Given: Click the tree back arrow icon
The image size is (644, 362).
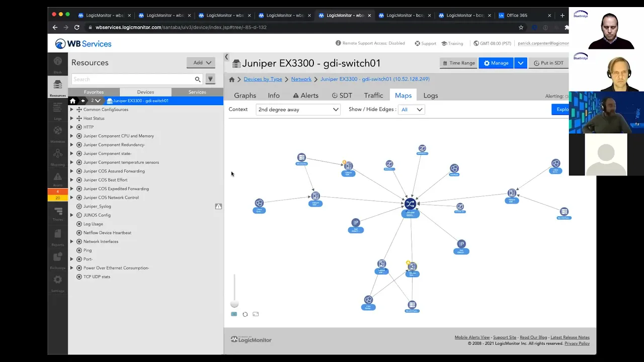Looking at the screenshot, I should (83, 101).
